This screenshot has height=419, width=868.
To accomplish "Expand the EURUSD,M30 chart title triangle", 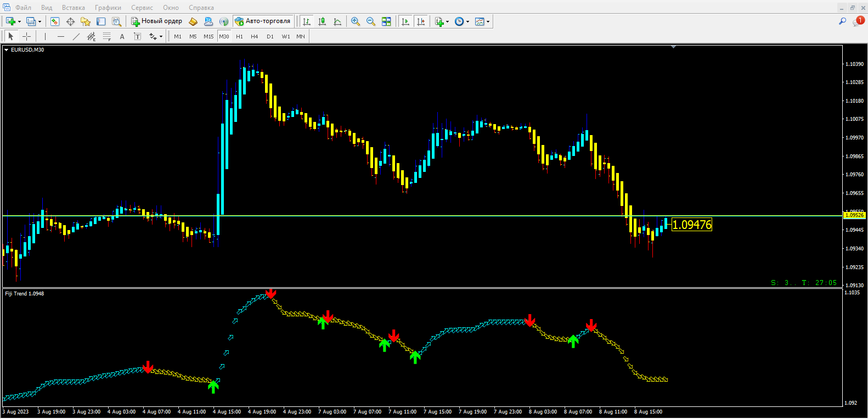I will point(7,50).
